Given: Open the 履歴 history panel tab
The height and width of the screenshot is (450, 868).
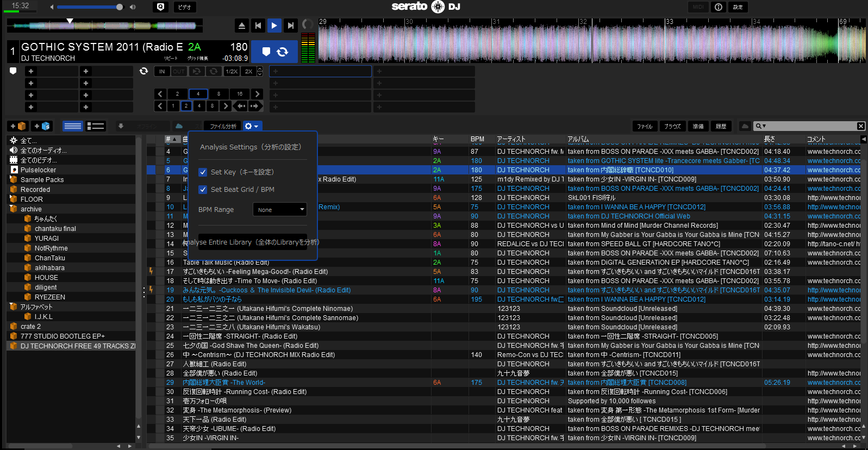Looking at the screenshot, I should tap(721, 126).
